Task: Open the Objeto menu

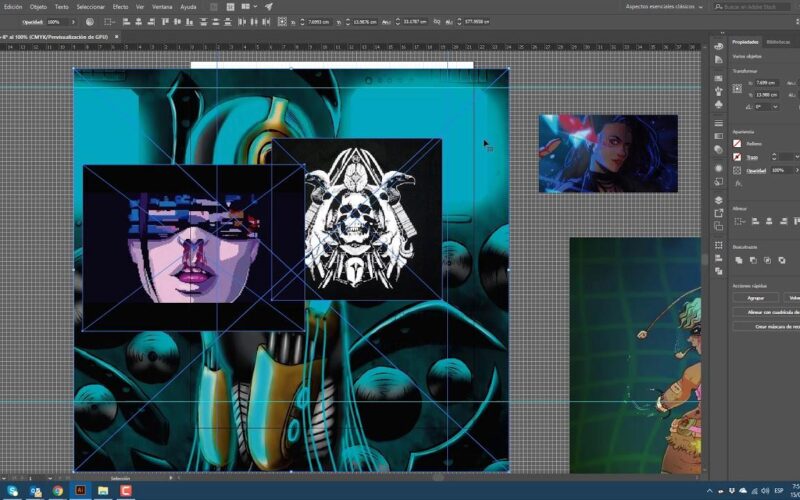Action: (x=38, y=7)
